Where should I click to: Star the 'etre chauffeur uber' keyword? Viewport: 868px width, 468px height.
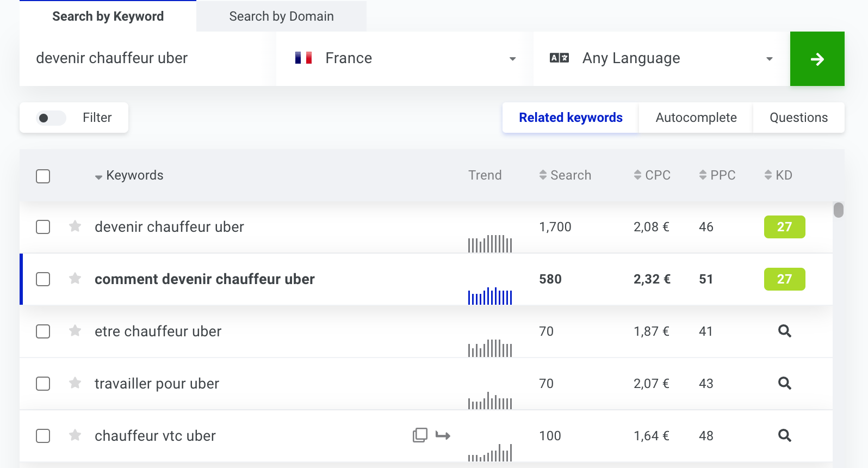[75, 331]
